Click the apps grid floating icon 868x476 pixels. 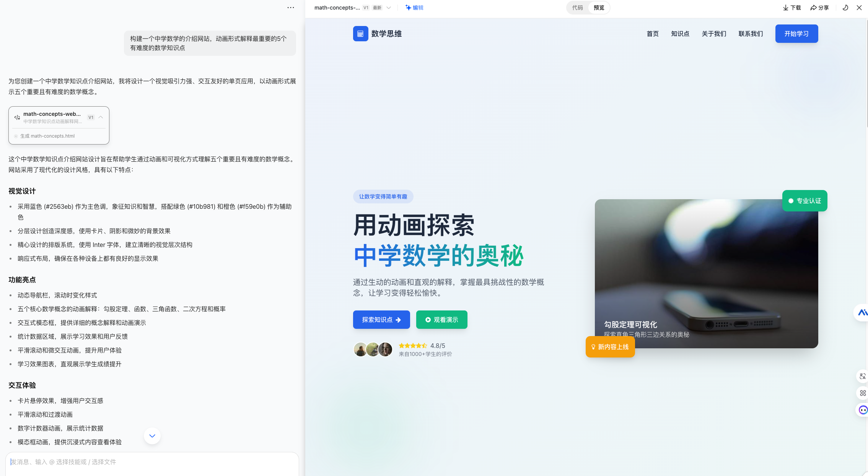coord(862,393)
